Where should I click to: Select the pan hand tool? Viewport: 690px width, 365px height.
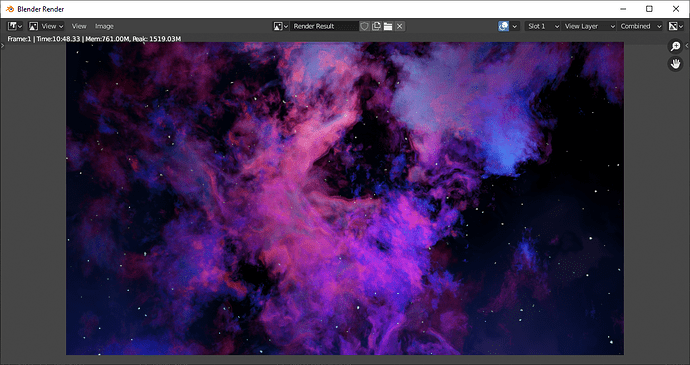(675, 64)
